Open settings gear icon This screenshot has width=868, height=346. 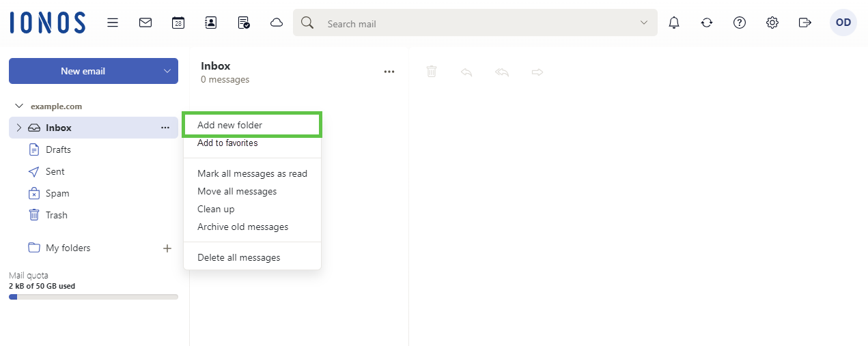point(772,23)
